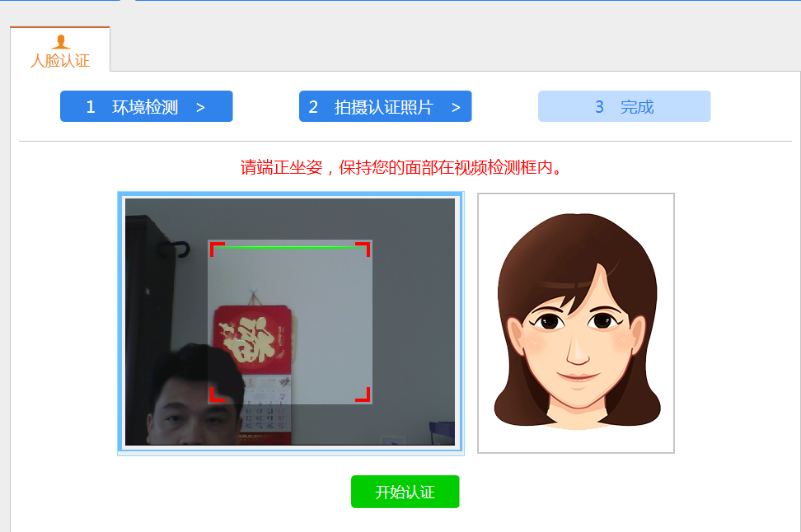Click the sample cartoon face image
Image resolution: width=801 pixels, height=532 pixels.
[x=576, y=323]
